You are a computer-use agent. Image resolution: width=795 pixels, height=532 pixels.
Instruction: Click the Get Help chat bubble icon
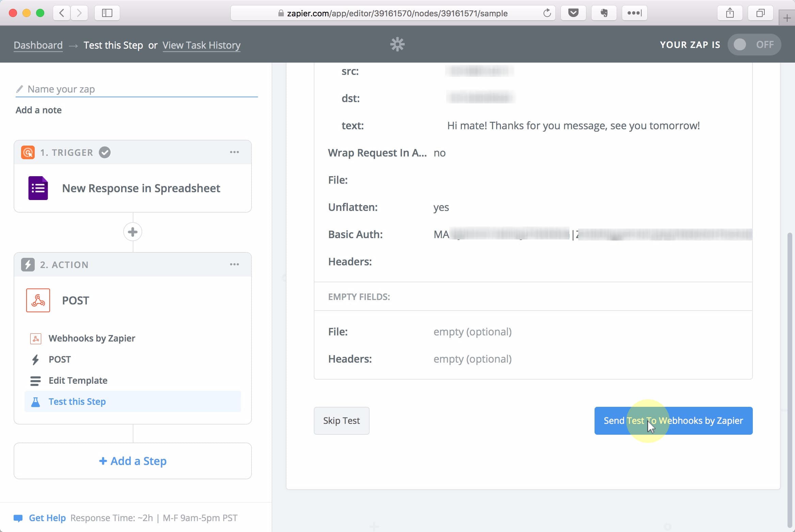[18, 518]
